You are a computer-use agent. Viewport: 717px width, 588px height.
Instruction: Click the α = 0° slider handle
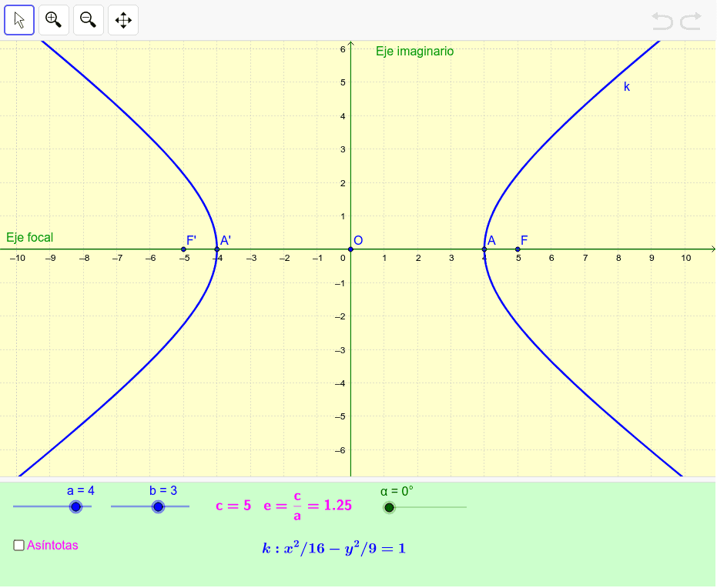[x=389, y=508]
